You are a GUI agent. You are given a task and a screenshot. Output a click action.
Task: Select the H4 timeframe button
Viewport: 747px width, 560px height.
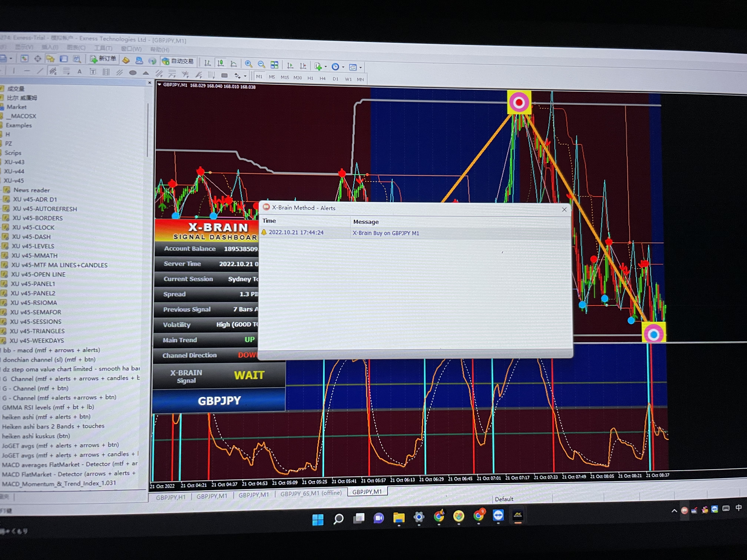point(323,78)
